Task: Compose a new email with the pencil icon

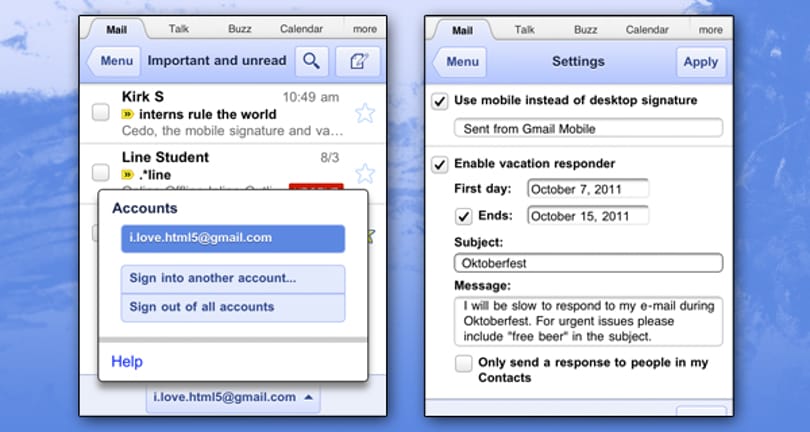Action: tap(358, 61)
